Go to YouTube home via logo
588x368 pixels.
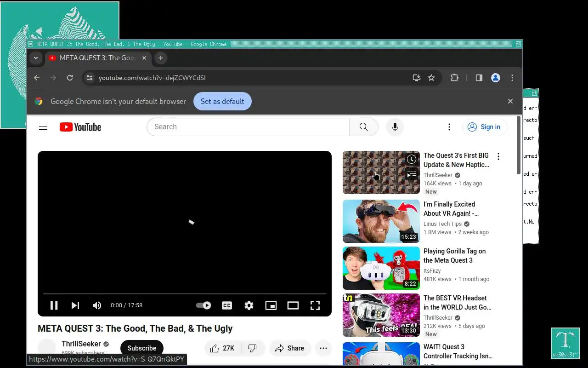coord(80,127)
